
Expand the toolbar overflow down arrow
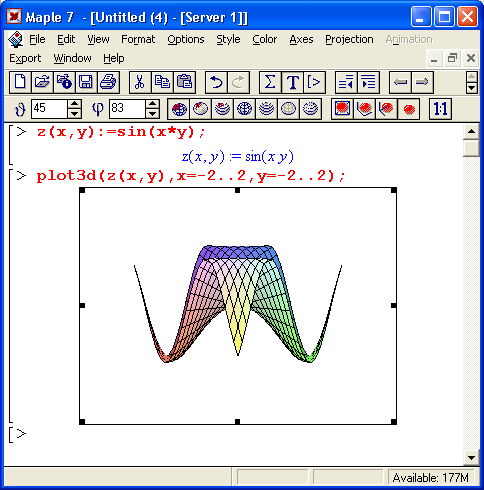(x=471, y=88)
